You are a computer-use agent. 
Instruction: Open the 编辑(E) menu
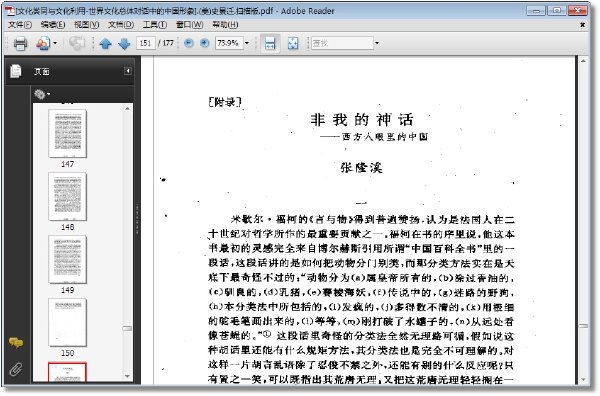click(x=53, y=24)
